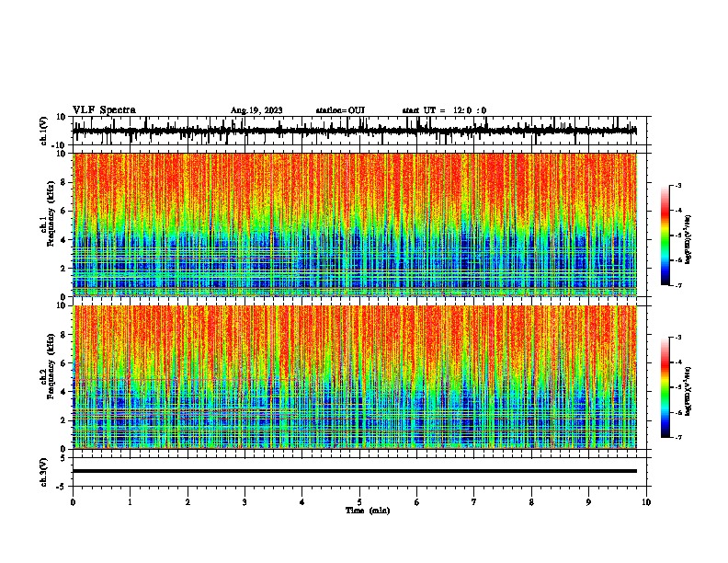Click the ch.1 waveform trace panel
Screen dimensions: 728x563
click(x=359, y=131)
